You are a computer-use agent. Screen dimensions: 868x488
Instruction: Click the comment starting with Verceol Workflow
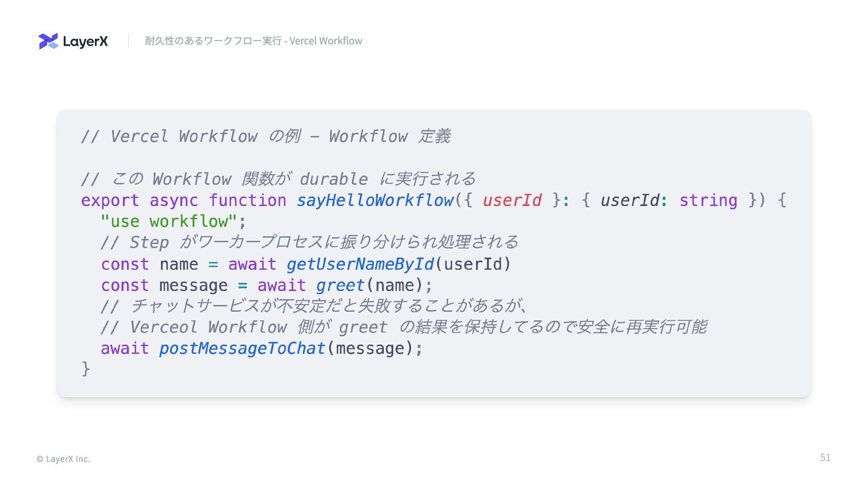click(x=404, y=327)
